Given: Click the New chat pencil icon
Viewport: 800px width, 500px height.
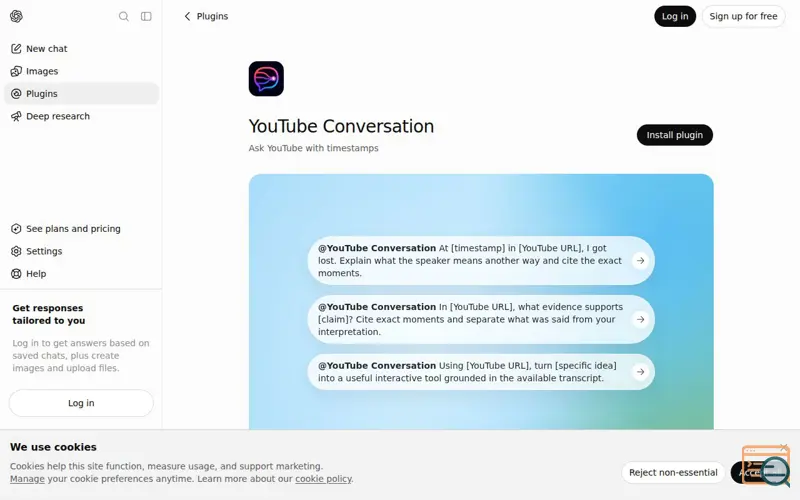Looking at the screenshot, I should tap(16, 48).
